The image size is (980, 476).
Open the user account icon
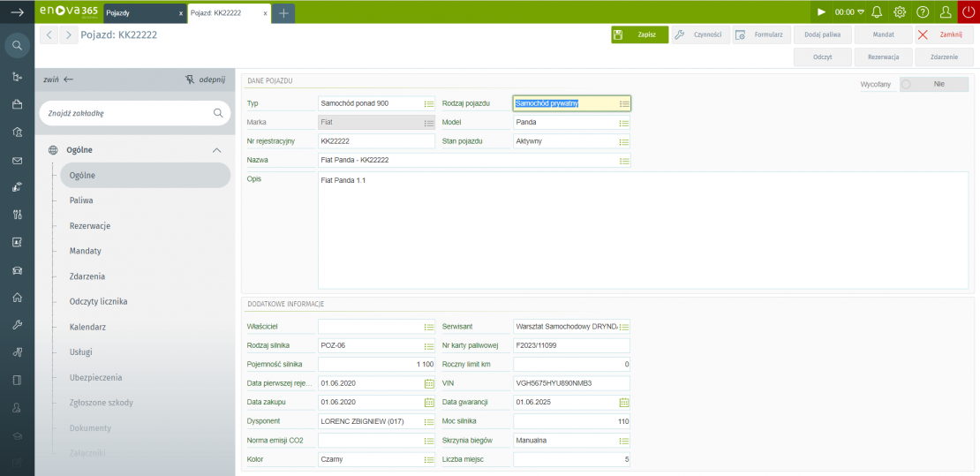pos(946,11)
